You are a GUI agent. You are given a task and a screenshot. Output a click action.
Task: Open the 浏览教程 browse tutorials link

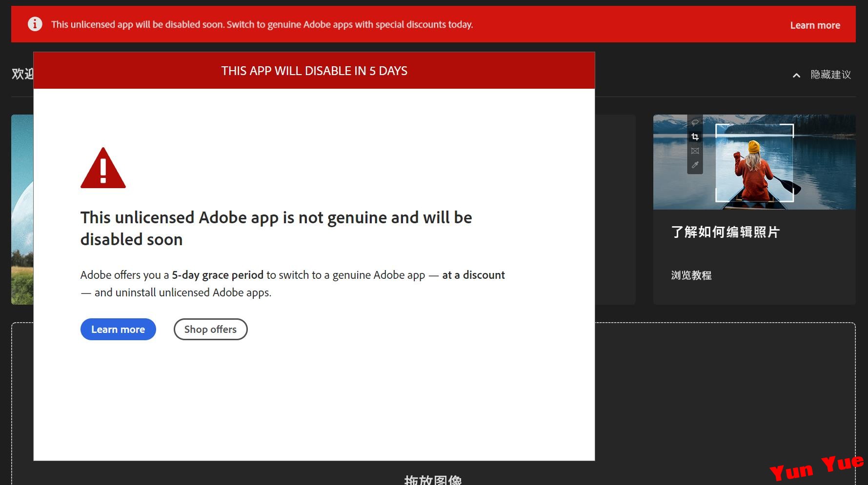pos(691,275)
